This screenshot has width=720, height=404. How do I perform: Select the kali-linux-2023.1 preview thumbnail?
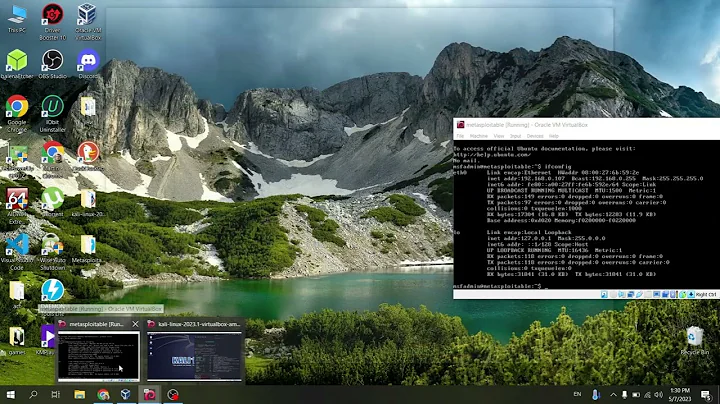pos(194,356)
